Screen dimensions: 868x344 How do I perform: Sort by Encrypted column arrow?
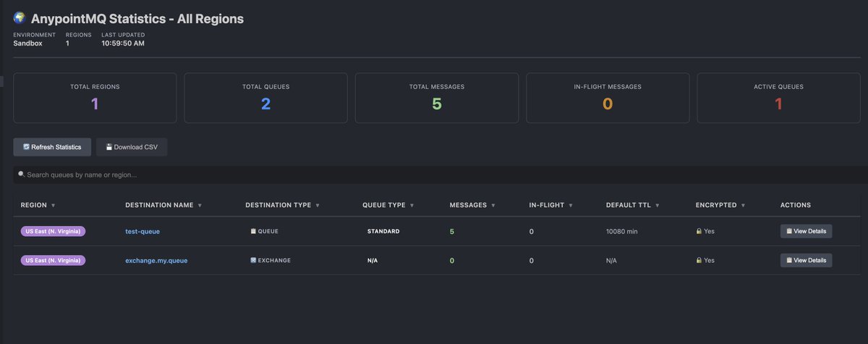pyautogui.click(x=743, y=206)
